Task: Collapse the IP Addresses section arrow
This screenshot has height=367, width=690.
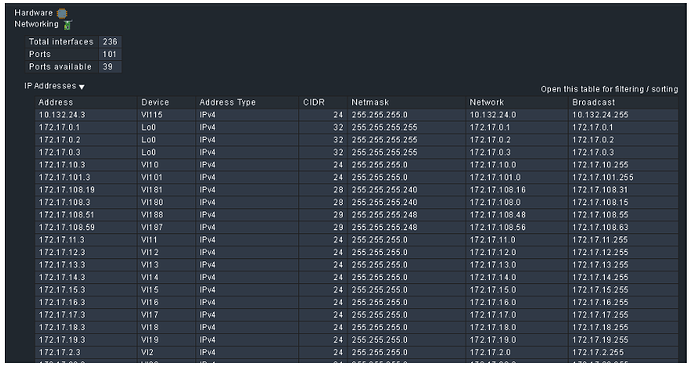Action: pos(82,87)
